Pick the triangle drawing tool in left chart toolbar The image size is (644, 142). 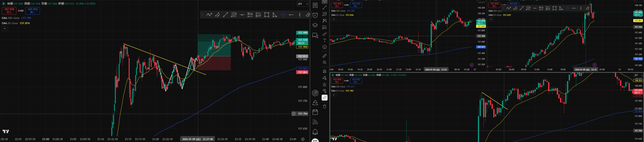pyautogui.click(x=275, y=15)
